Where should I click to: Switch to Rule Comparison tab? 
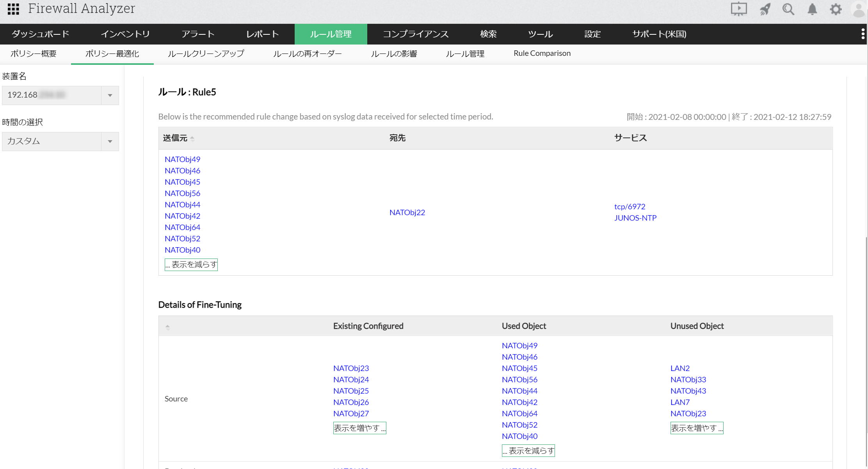(x=542, y=53)
